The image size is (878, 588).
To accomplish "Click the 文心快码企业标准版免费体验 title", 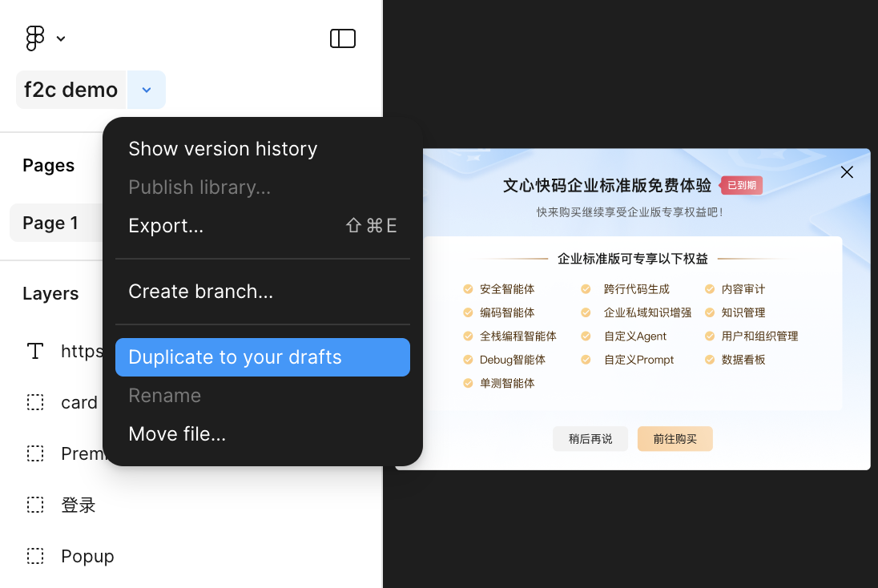I will 607,185.
